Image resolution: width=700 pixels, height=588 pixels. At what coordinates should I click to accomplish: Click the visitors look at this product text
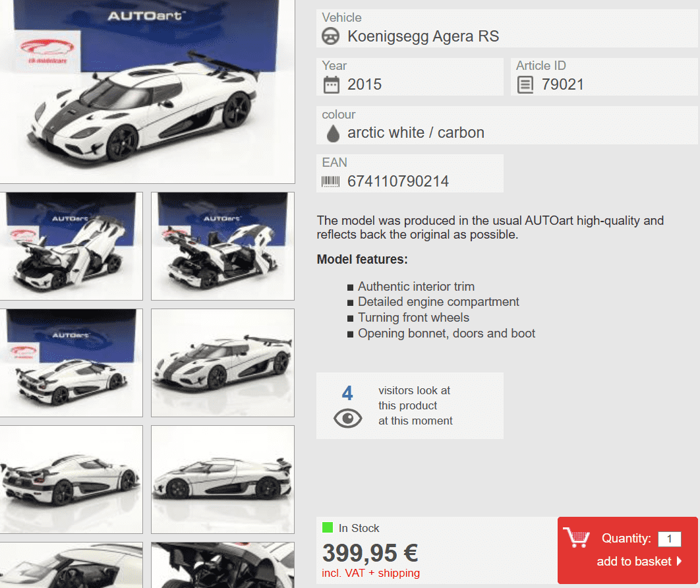(x=415, y=405)
